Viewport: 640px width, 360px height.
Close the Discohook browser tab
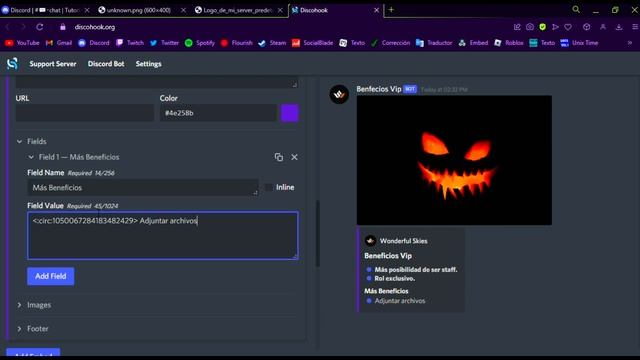click(x=376, y=10)
